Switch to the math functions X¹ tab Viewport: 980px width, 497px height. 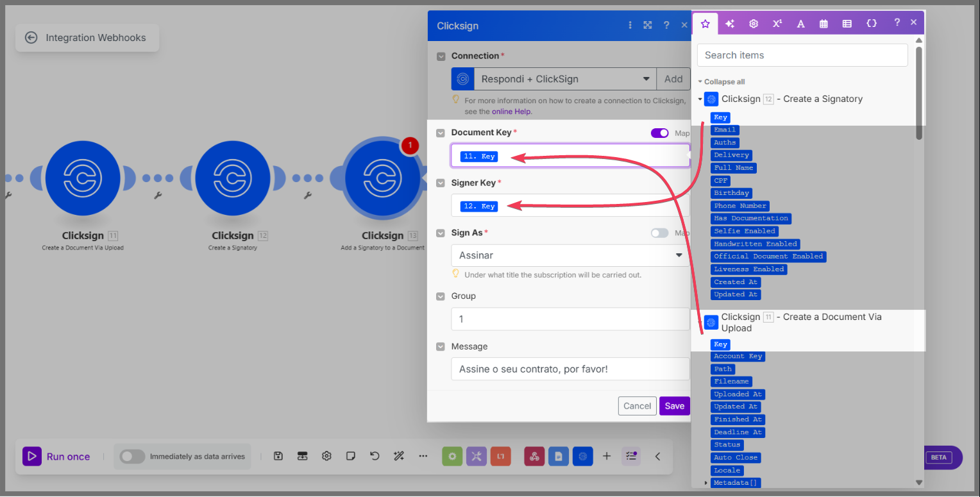(777, 24)
